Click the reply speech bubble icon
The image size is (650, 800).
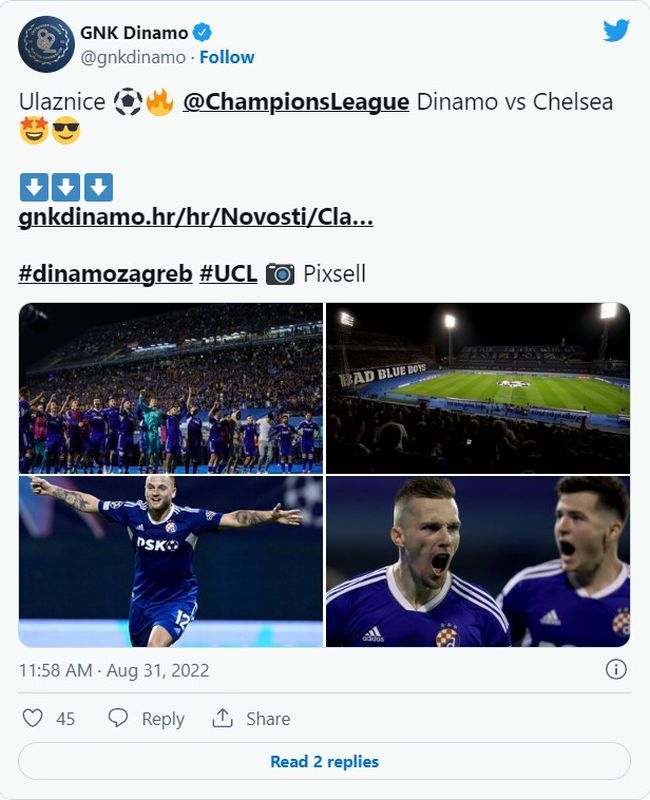118,718
